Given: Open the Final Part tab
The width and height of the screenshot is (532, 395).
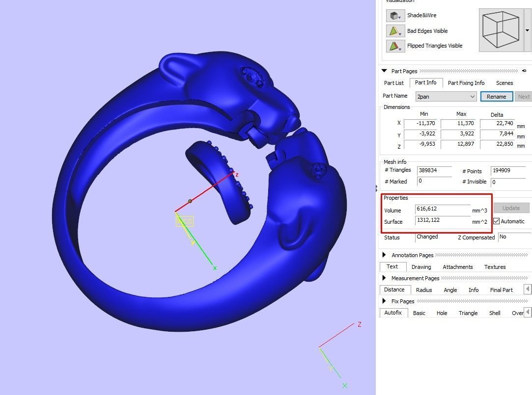Looking at the screenshot, I should click(501, 290).
